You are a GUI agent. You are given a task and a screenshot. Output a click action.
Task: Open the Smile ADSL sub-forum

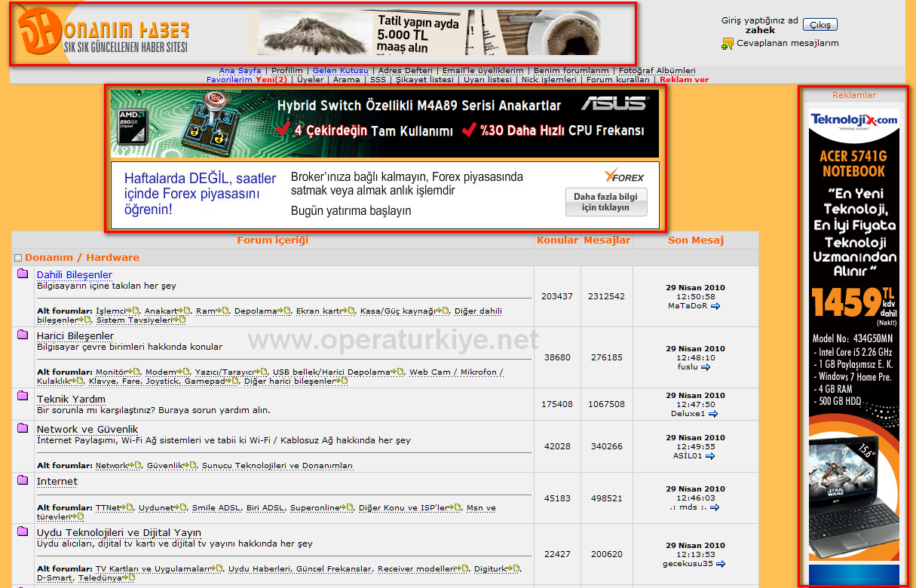[x=216, y=508]
